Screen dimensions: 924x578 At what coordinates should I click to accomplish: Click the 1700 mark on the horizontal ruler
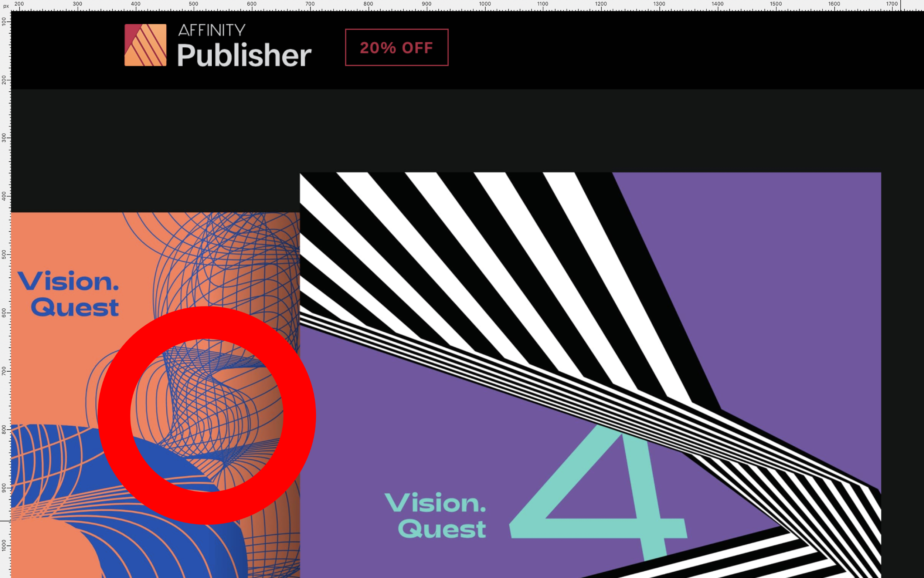point(892,4)
